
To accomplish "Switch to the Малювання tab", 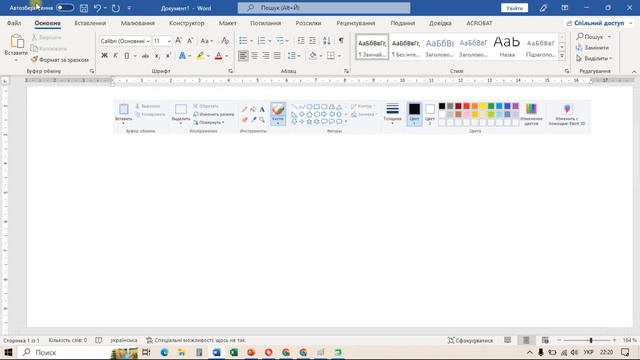I will pyautogui.click(x=138, y=23).
